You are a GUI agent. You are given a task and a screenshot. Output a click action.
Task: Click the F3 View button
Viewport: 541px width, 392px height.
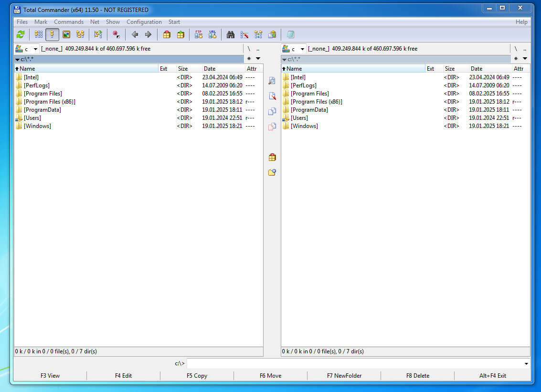(50, 376)
